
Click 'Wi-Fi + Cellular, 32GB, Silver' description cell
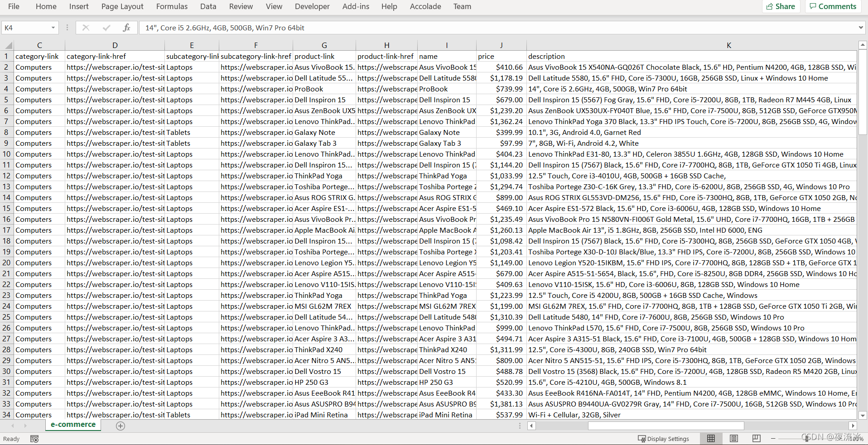[x=691, y=415]
